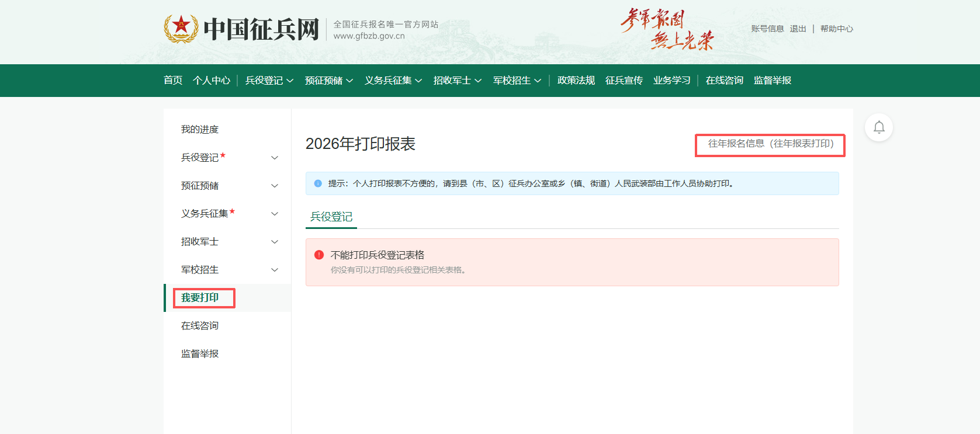Open 政策法规 in navigation bar

[x=576, y=81]
